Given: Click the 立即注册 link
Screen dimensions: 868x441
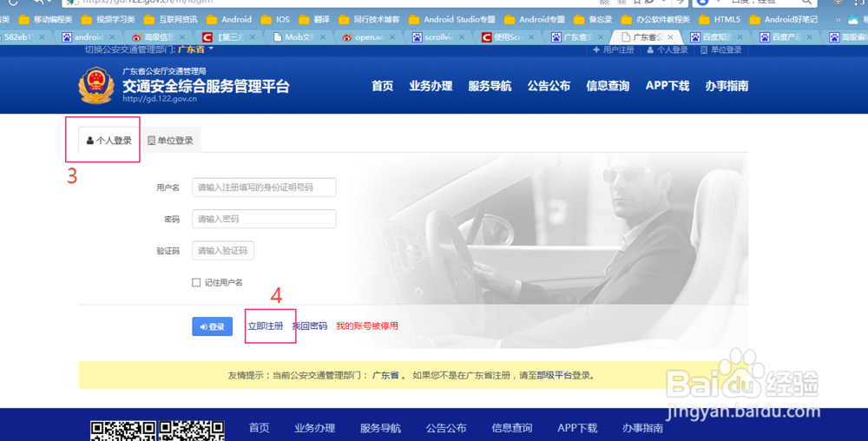Looking at the screenshot, I should point(265,326).
